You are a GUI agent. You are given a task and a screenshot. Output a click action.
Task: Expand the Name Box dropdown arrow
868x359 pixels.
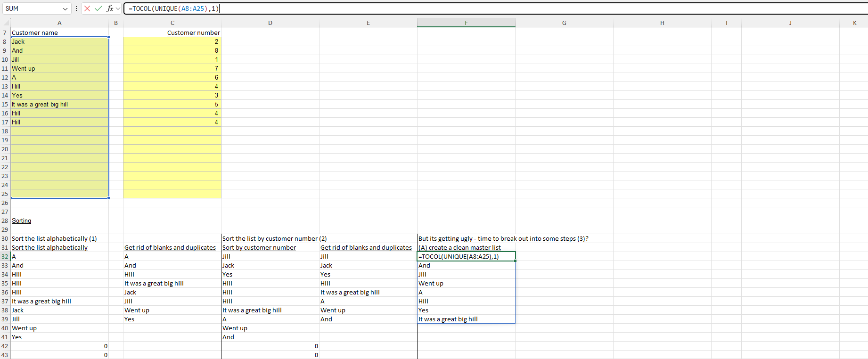[x=65, y=8]
